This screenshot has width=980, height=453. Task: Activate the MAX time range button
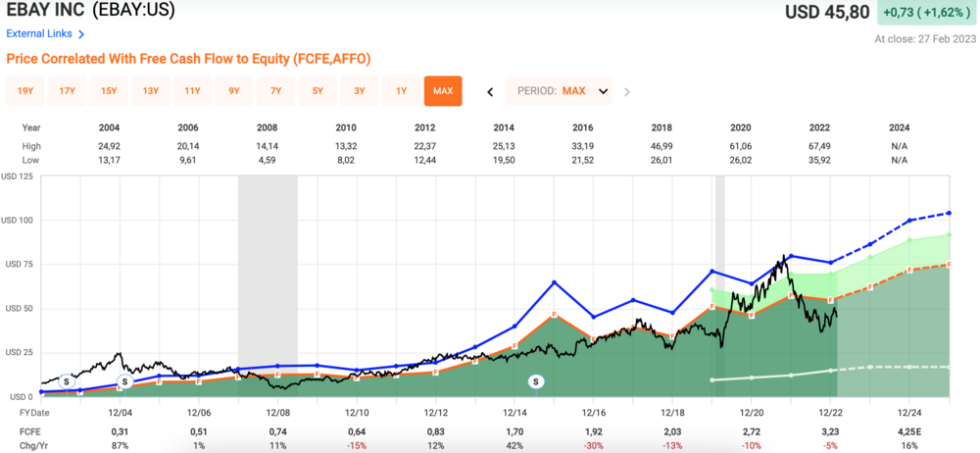443,91
